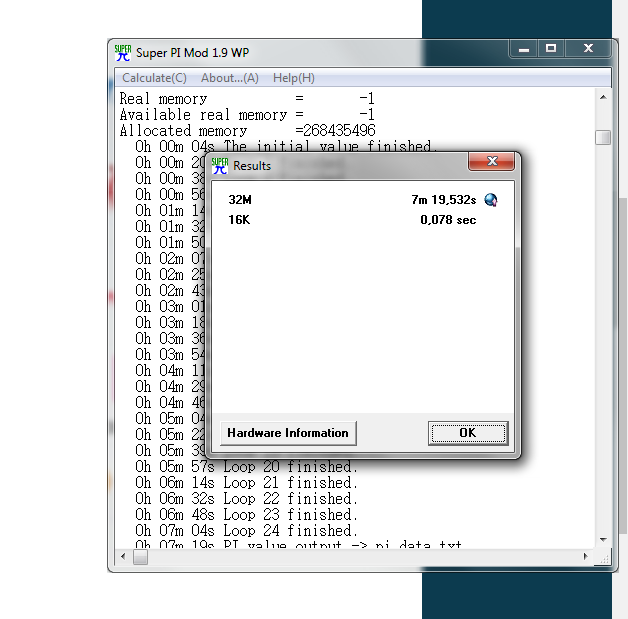Click the vertical scrollbar down arrow
Viewport: 628px width, 619px height.
[x=603, y=540]
